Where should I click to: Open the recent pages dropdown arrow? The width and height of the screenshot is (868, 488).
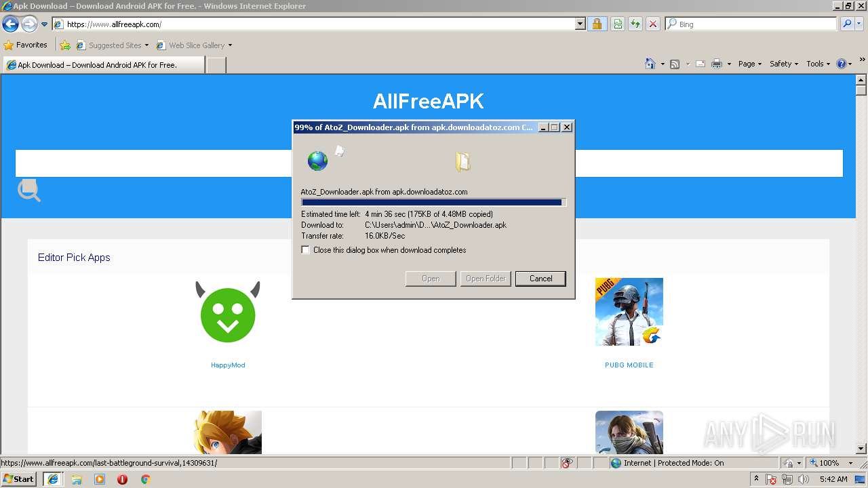44,24
